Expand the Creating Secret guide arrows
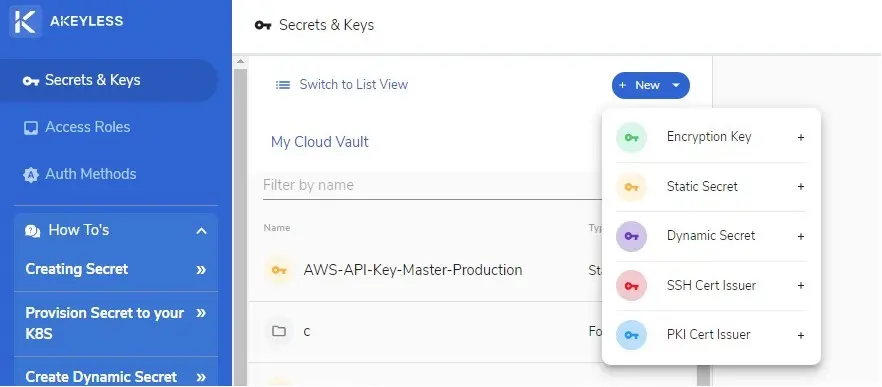The width and height of the screenshot is (882, 387). point(201,269)
